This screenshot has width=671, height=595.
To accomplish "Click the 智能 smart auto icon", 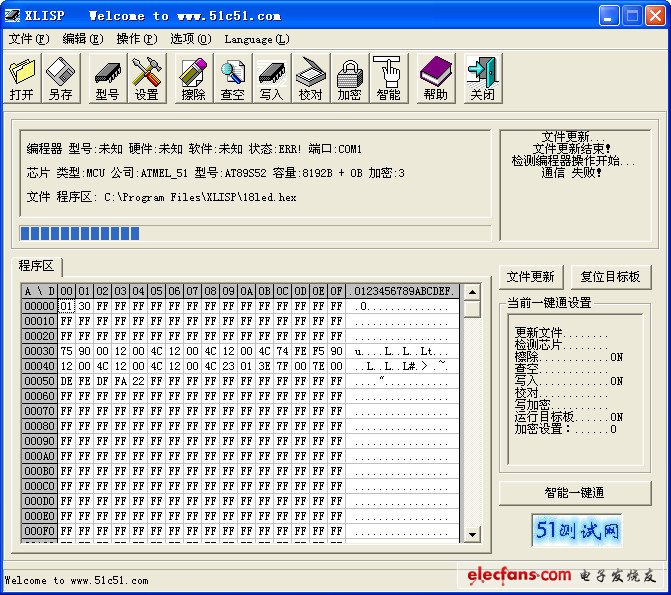I will (388, 77).
